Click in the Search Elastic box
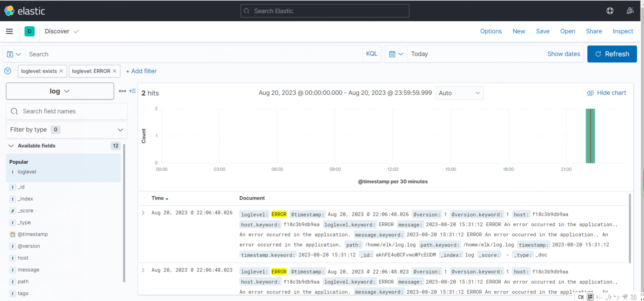The image size is (644, 301). tap(325, 11)
